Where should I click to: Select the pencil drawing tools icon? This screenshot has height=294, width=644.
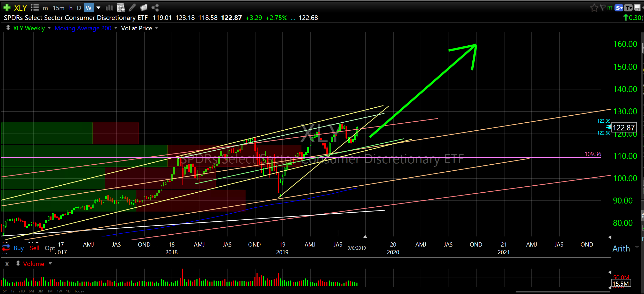(x=132, y=8)
